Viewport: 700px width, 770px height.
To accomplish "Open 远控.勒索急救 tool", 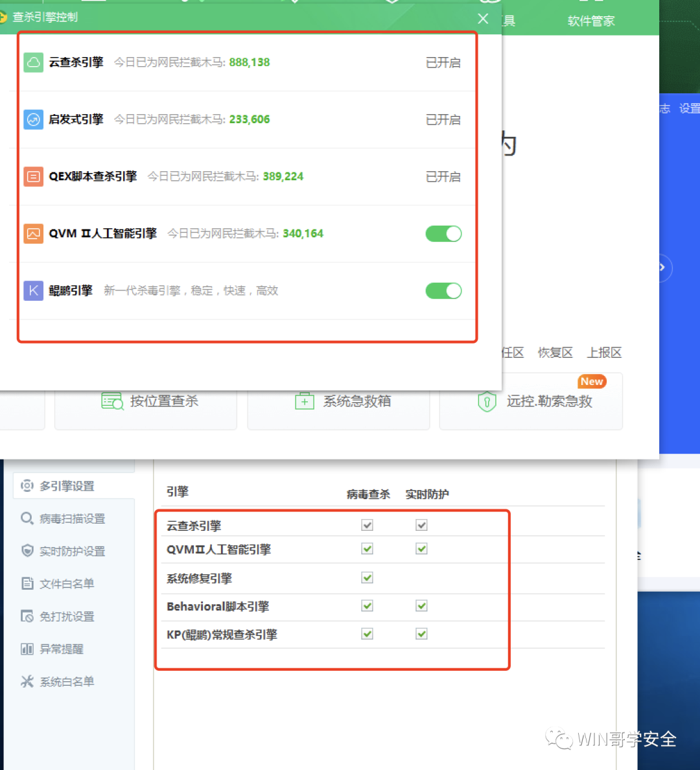I will [531, 402].
